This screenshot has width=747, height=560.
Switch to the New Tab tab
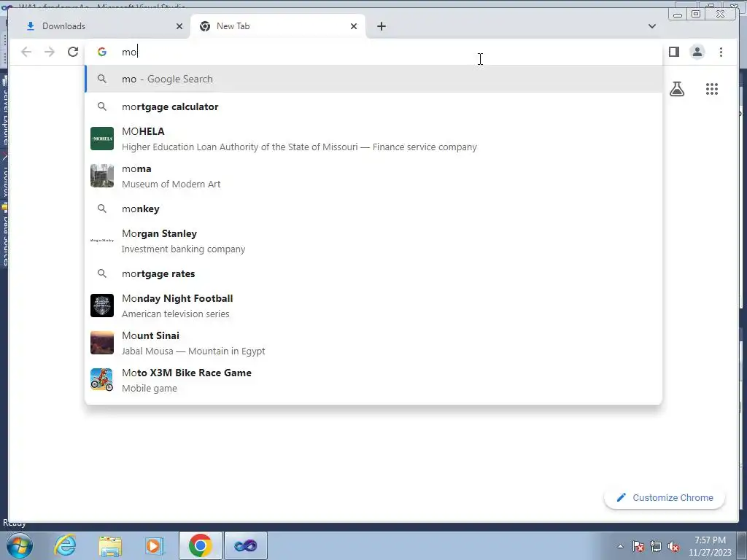pyautogui.click(x=278, y=26)
